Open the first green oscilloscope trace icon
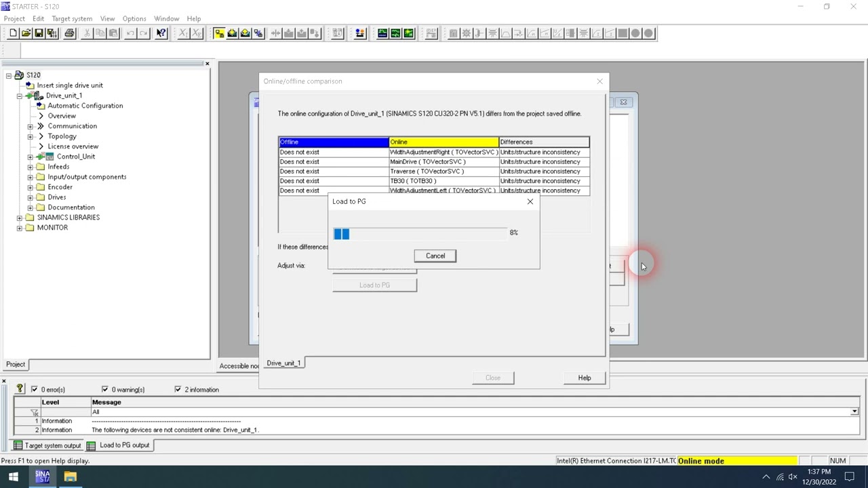The height and width of the screenshot is (488, 868). point(382,33)
